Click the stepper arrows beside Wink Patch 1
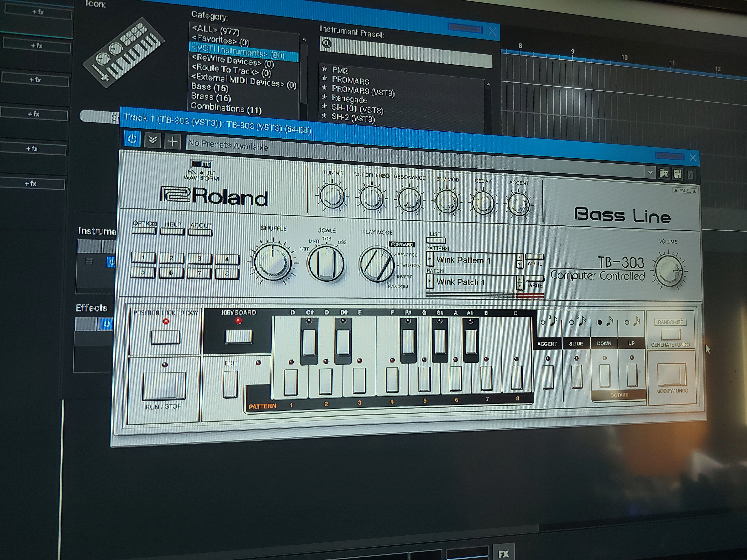This screenshot has height=560, width=747. click(x=520, y=283)
